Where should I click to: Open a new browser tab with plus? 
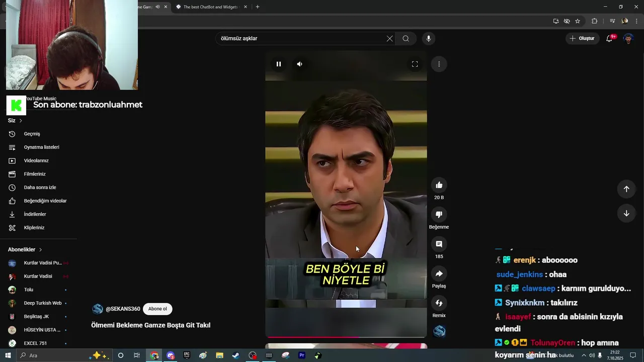[x=258, y=7]
